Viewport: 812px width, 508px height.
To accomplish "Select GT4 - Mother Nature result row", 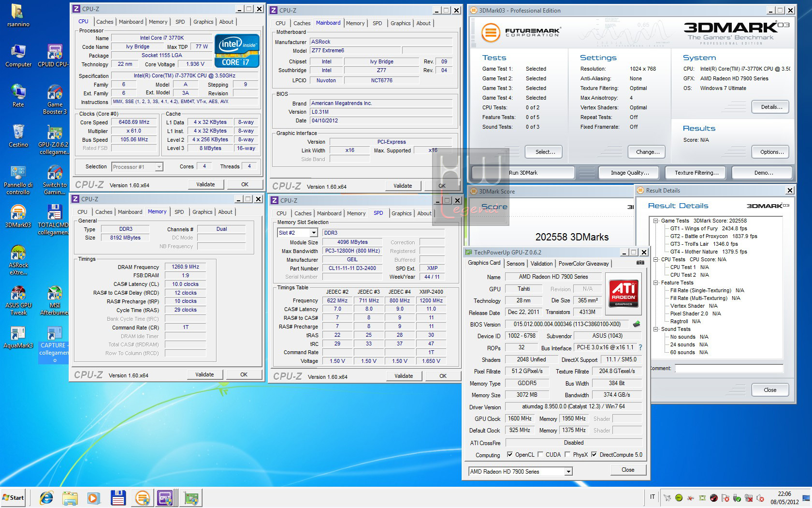I will [x=708, y=252].
